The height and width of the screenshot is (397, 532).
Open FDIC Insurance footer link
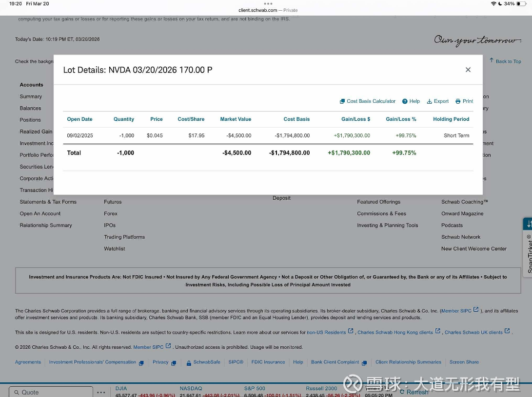point(268,362)
